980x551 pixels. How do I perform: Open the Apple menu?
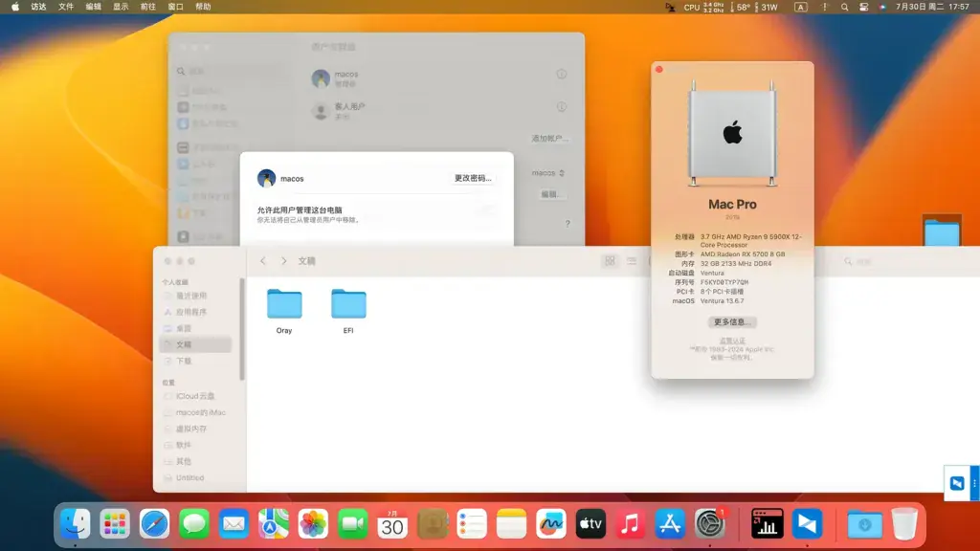(x=15, y=7)
